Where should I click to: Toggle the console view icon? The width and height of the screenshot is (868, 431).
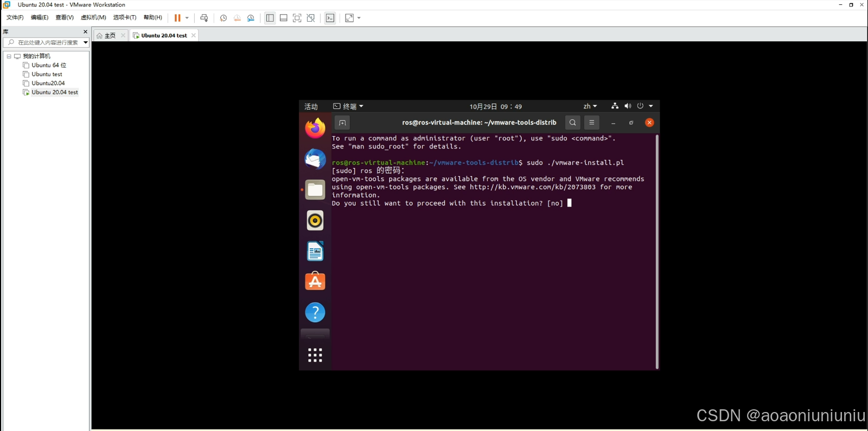click(x=330, y=18)
